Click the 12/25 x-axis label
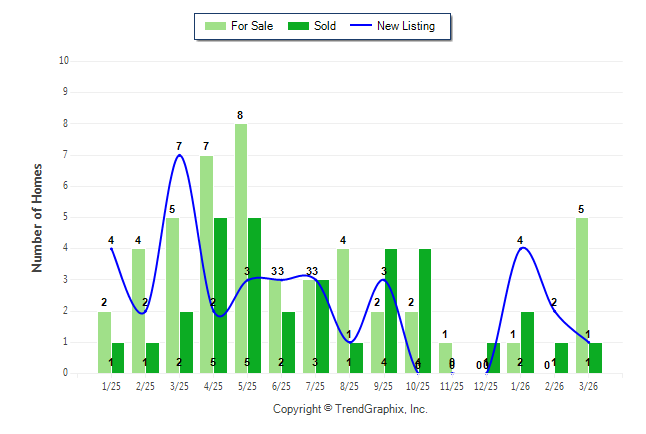This screenshot has height=434, width=646. (486, 386)
